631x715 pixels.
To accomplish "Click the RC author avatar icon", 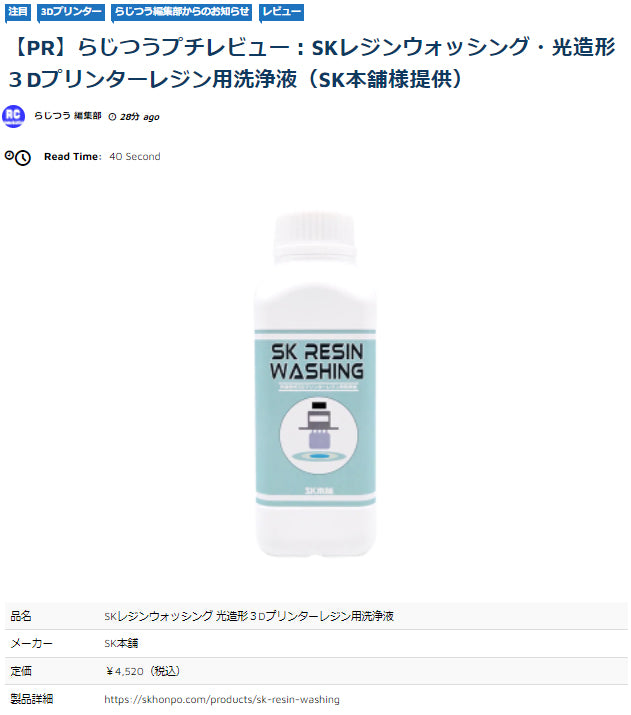I will [14, 116].
